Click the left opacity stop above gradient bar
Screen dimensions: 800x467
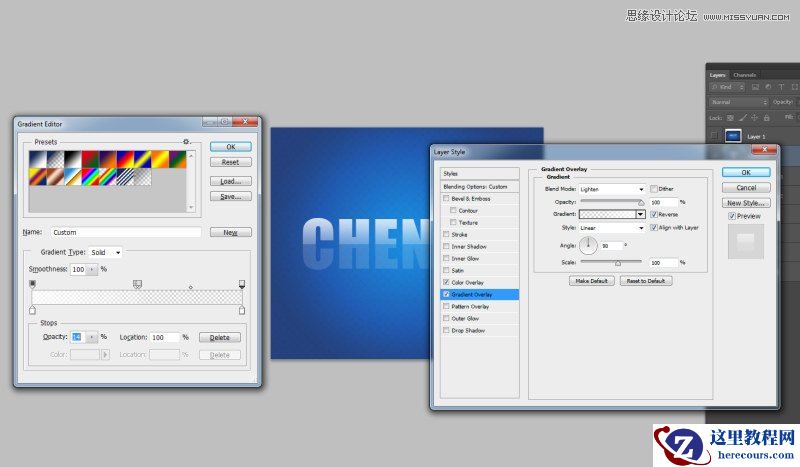pos(33,284)
